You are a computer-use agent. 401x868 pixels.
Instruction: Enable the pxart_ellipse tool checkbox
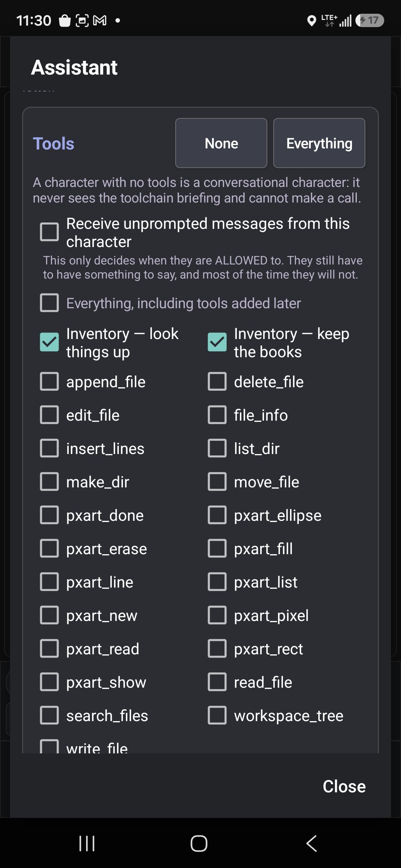tap(217, 515)
